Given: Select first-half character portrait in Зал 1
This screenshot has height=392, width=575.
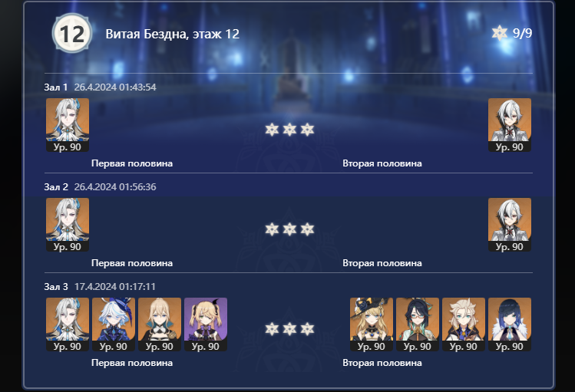Looking at the screenshot, I should (x=68, y=124).
